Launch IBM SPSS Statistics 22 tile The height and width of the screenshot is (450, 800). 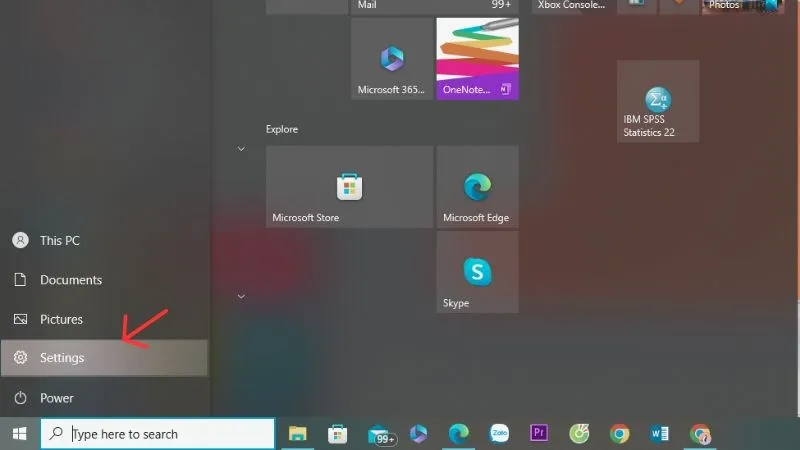pyautogui.click(x=657, y=101)
